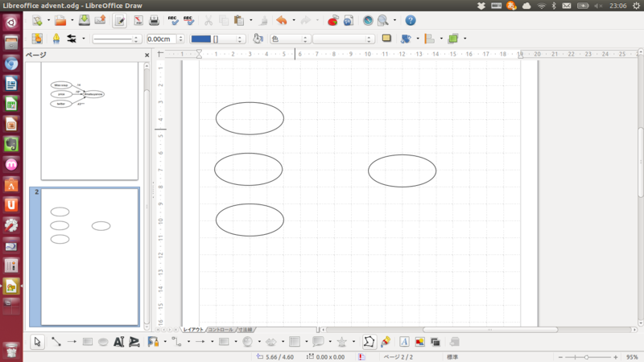This screenshot has width=644, height=362.
Task: Choose the Text tool
Action: [x=118, y=341]
